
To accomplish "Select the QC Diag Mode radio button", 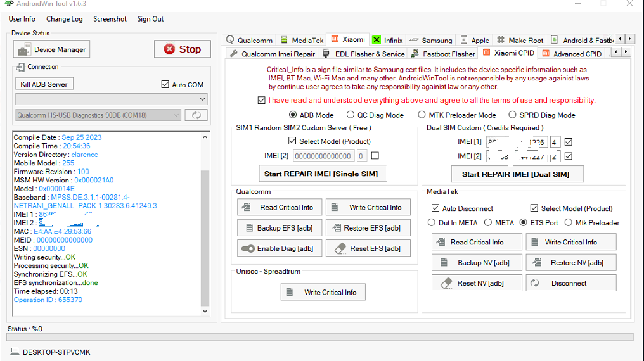I will coord(351,115).
